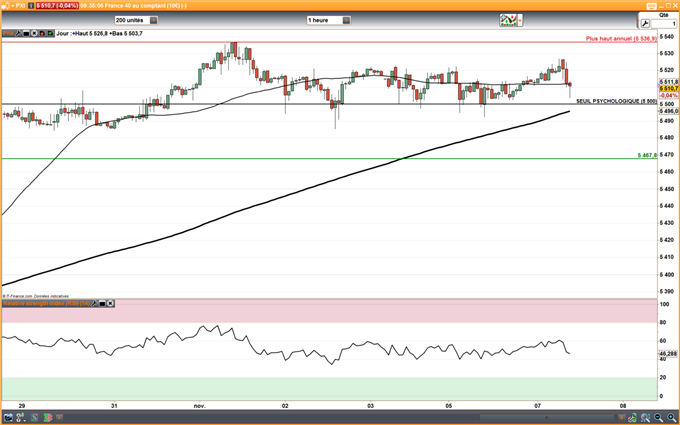Click the magnifier zoom-fit icon bottom right
This screenshot has width=680, height=425.
[x=646, y=418]
